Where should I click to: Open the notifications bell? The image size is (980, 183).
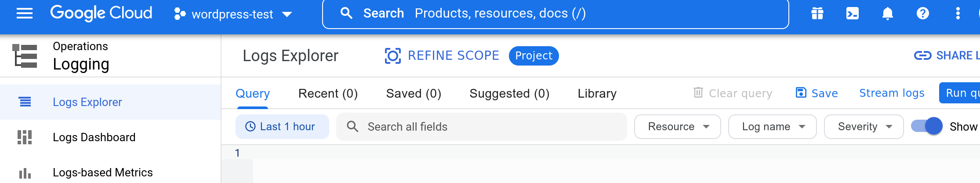(887, 14)
